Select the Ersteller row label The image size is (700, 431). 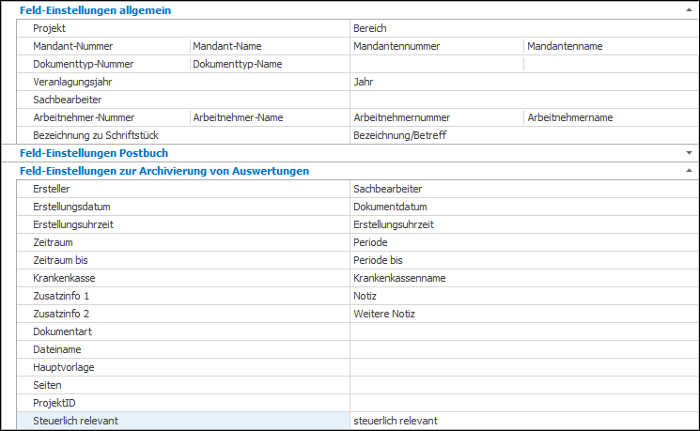pos(51,189)
